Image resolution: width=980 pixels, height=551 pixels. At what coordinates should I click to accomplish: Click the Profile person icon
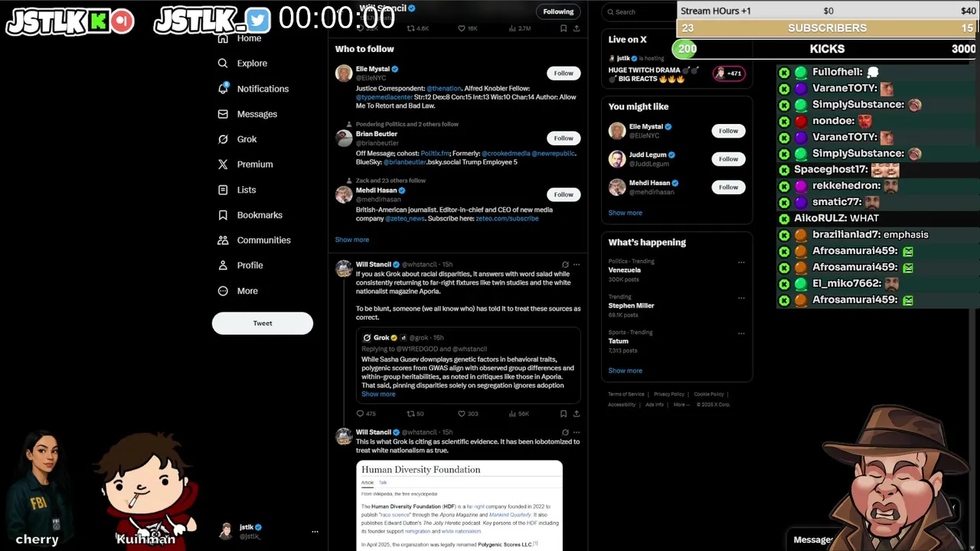pos(223,266)
